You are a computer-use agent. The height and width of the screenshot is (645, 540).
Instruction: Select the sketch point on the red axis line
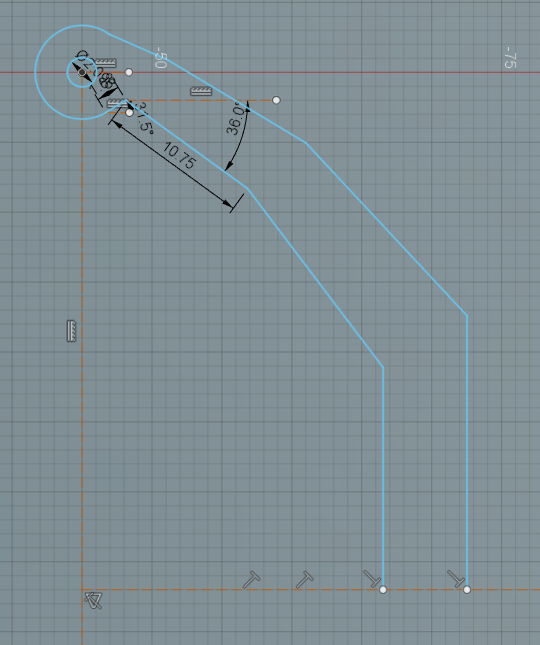[x=129, y=72]
